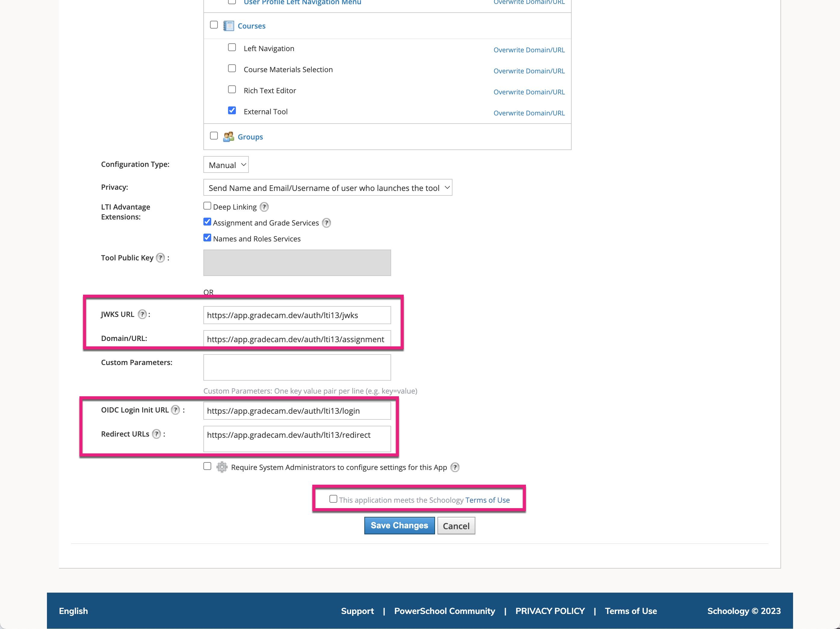Click the Names and Roles Services label
Screen dimensions: 840x629
[x=257, y=239]
